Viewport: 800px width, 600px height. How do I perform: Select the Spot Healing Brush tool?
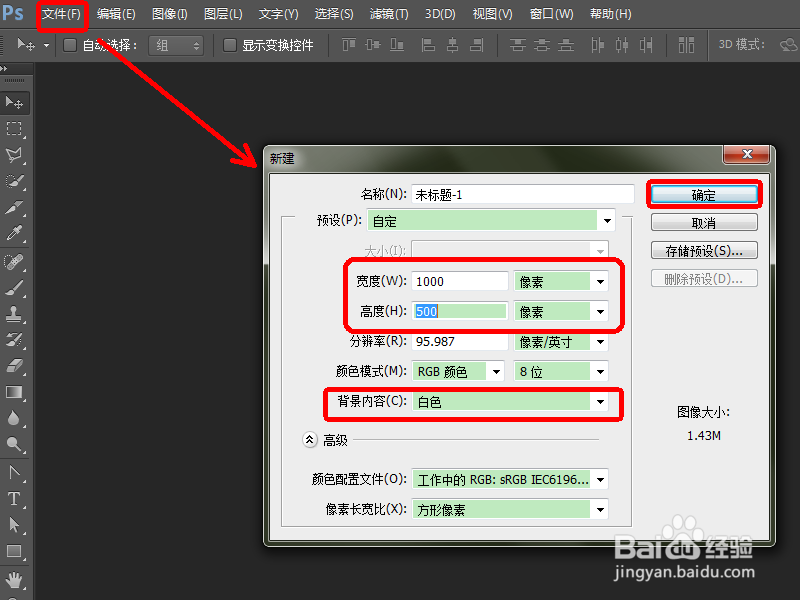coord(14,262)
